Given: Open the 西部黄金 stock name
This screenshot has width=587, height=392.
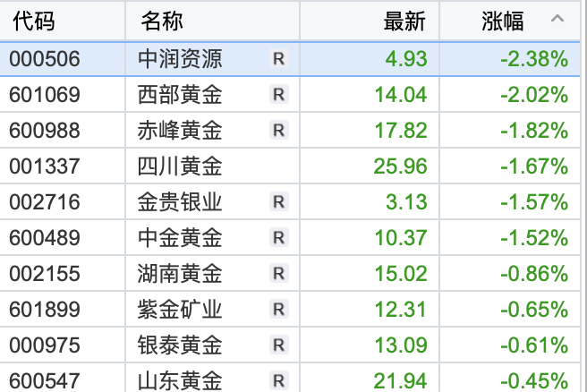Looking at the screenshot, I should (180, 94).
